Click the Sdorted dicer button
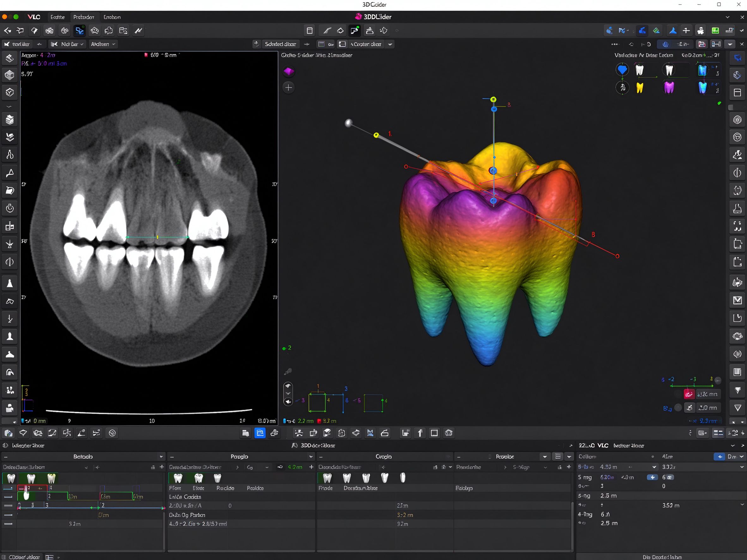Image resolution: width=747 pixels, height=560 pixels. click(280, 44)
